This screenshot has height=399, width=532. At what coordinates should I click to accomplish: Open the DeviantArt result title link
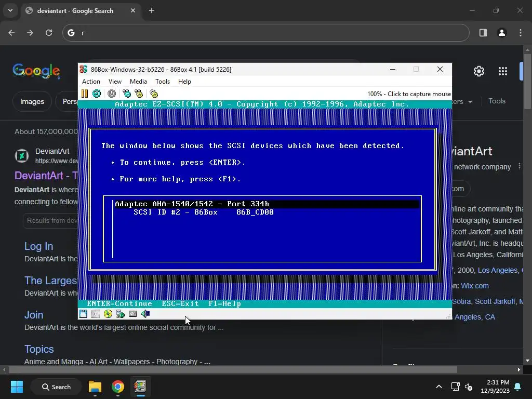click(x=46, y=176)
